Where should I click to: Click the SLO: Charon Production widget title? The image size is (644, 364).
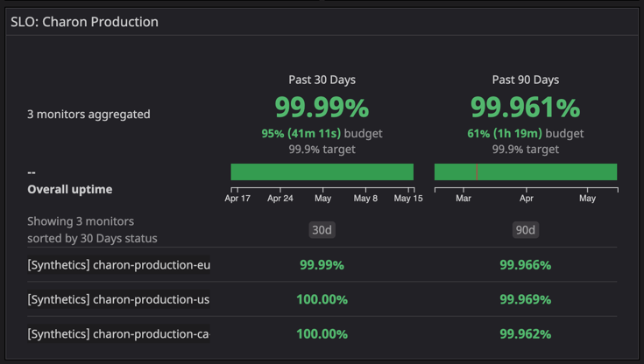(84, 22)
